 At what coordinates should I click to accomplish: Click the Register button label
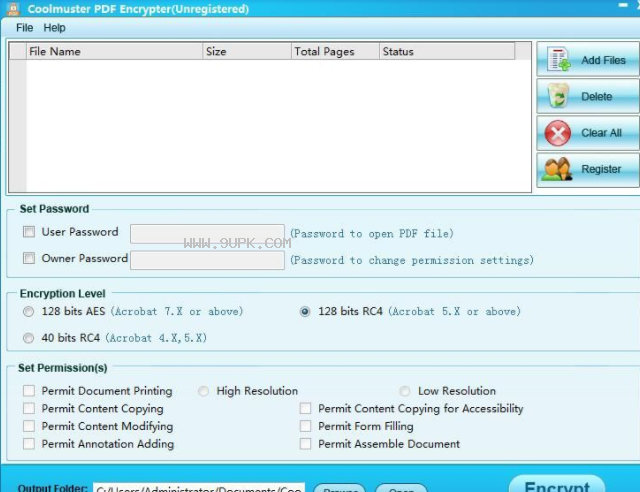click(x=601, y=169)
